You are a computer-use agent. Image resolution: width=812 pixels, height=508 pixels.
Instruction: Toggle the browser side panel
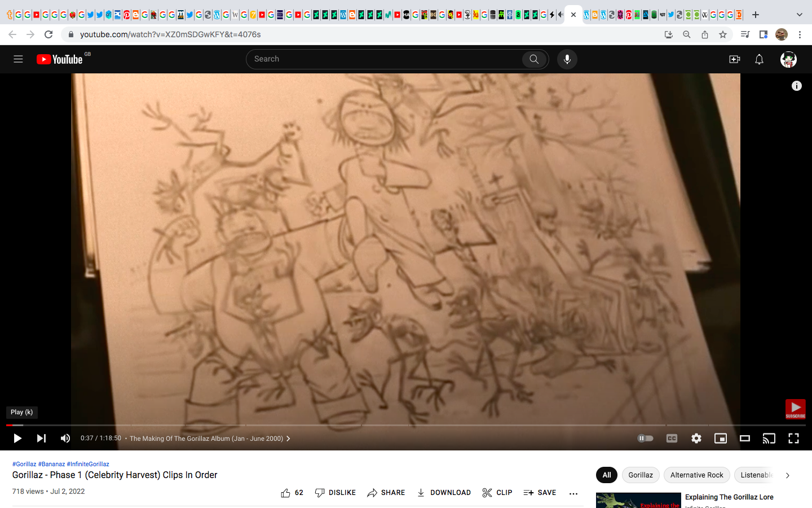[x=764, y=34]
